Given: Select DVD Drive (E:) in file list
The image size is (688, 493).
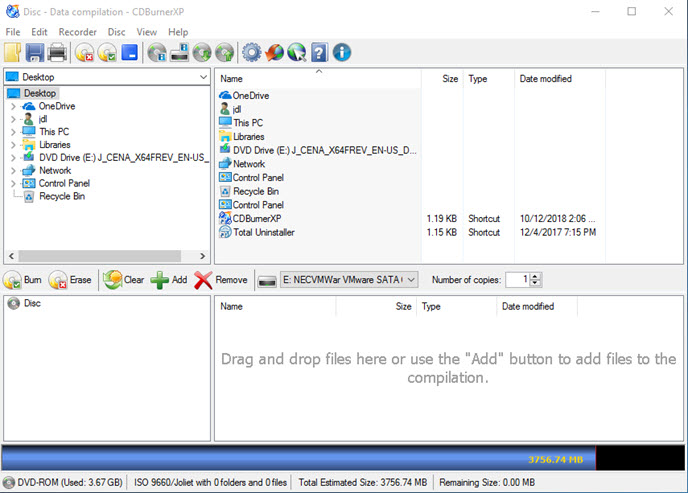Looking at the screenshot, I should pyautogui.click(x=318, y=150).
